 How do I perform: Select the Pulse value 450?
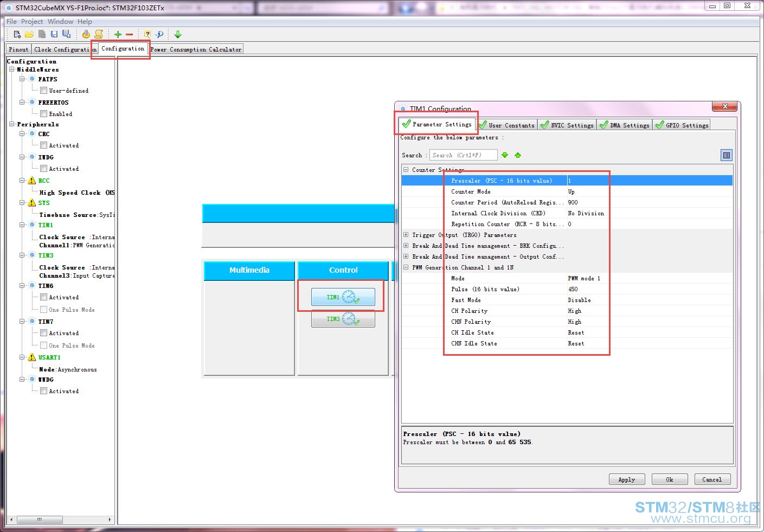point(573,289)
